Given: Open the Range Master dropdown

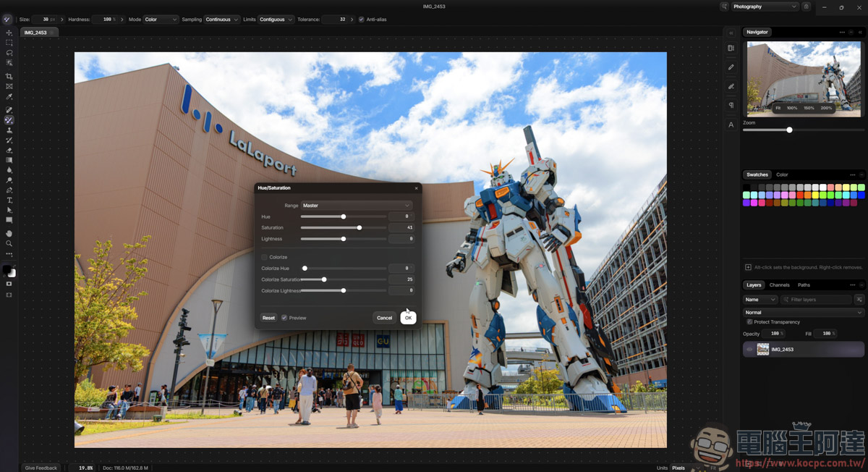Looking at the screenshot, I should [x=357, y=206].
